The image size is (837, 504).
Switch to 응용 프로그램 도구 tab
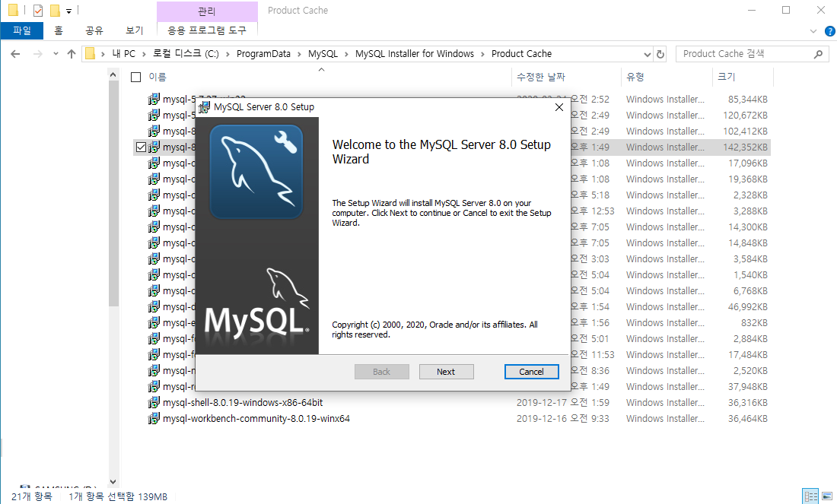207,30
